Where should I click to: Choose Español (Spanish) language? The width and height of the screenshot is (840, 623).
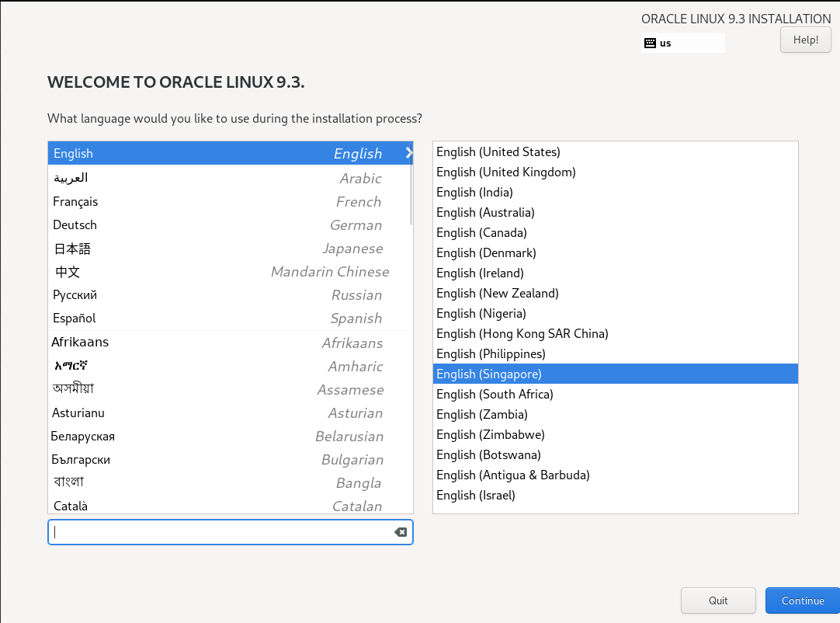pos(231,318)
